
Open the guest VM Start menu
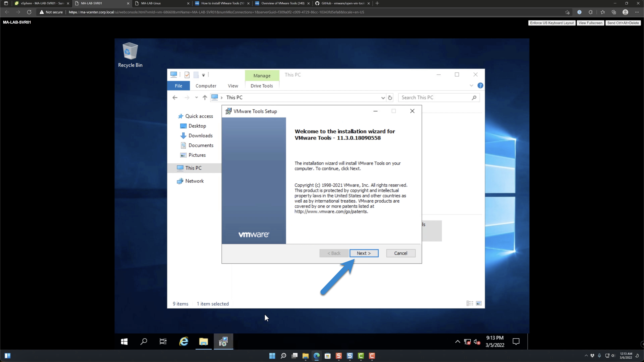[124, 342]
